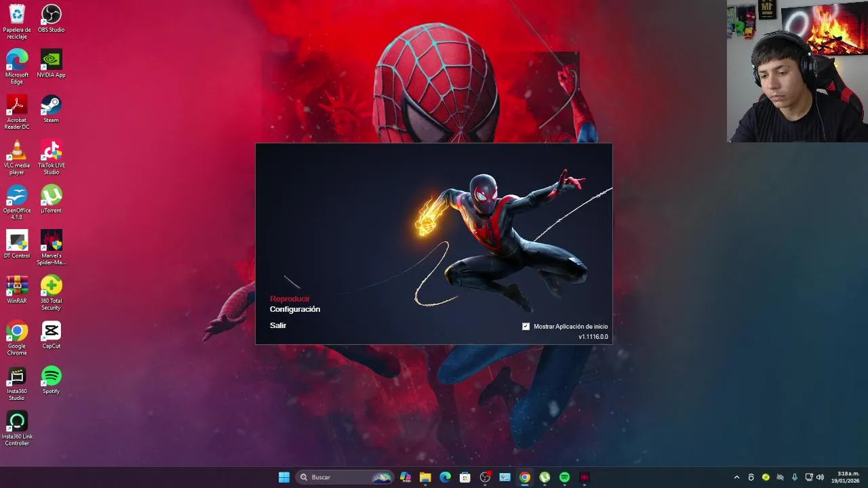Open the volume control in tray
The height and width of the screenshot is (488, 868).
pos(820,477)
